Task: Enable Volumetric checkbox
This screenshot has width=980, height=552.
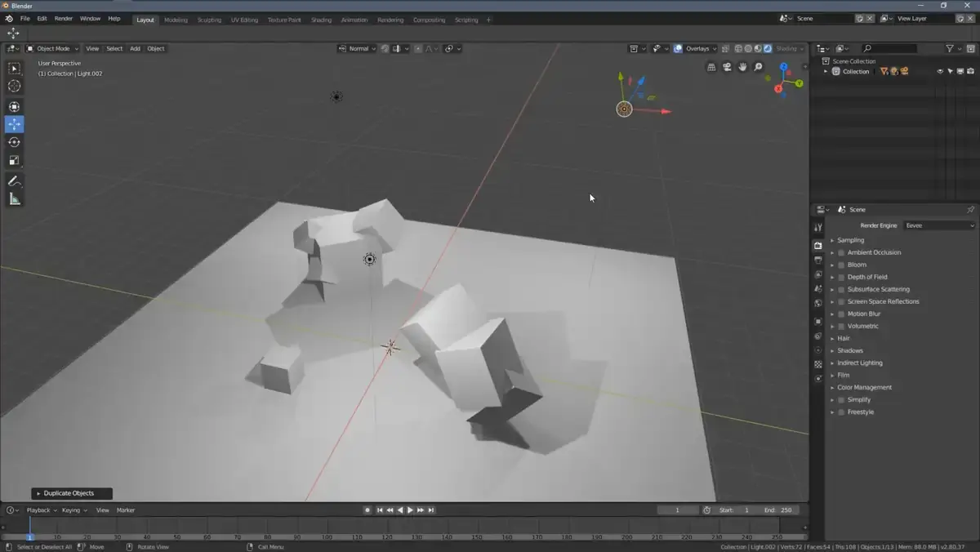Action: coord(841,326)
